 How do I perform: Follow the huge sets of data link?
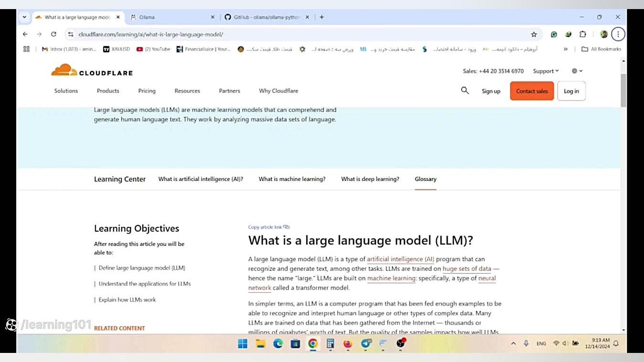click(467, 269)
